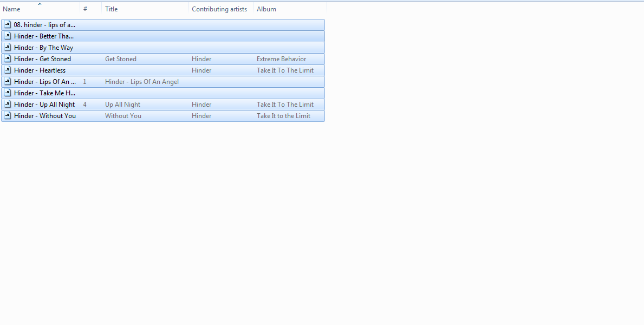Select file name 'Hinder - Without You'
Image resolution: width=644 pixels, height=325 pixels.
(x=45, y=116)
